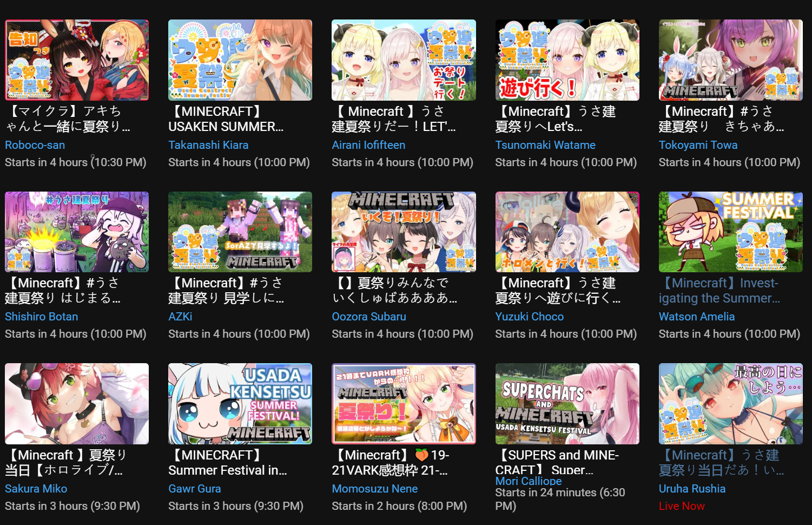The height and width of the screenshot is (525, 812).
Task: Click the Gawr Gura channel link
Action: pyautogui.click(x=194, y=489)
